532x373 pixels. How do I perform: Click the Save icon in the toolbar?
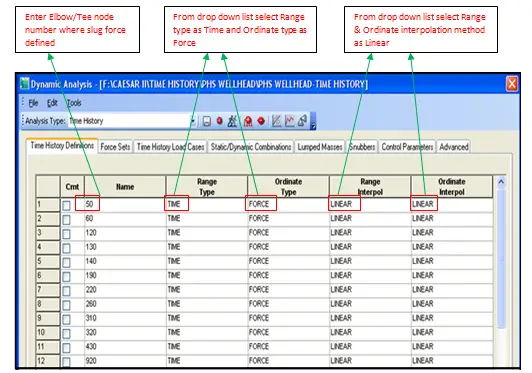point(206,121)
